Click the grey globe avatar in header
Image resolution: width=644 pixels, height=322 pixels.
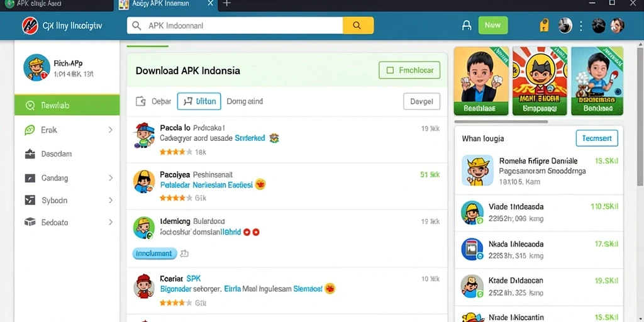coord(565,25)
